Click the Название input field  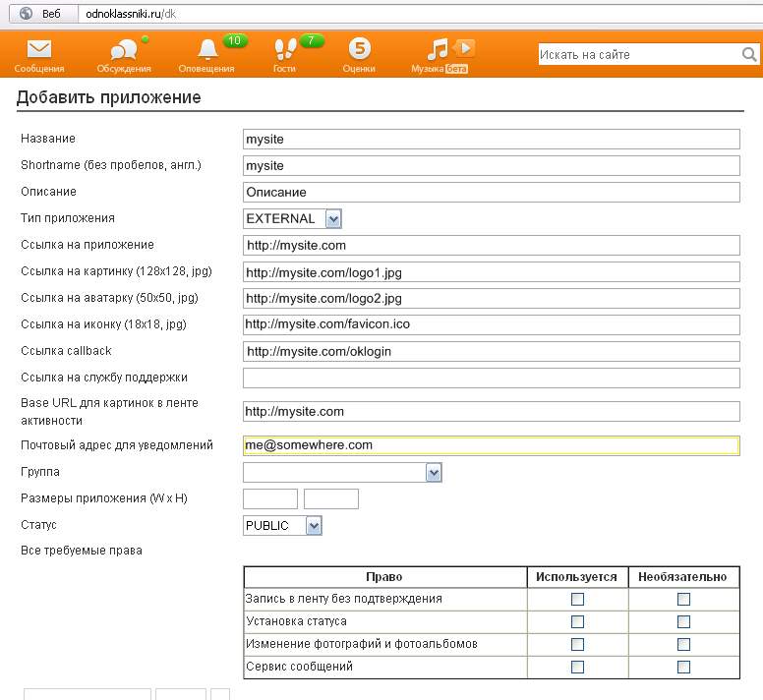pyautogui.click(x=492, y=140)
